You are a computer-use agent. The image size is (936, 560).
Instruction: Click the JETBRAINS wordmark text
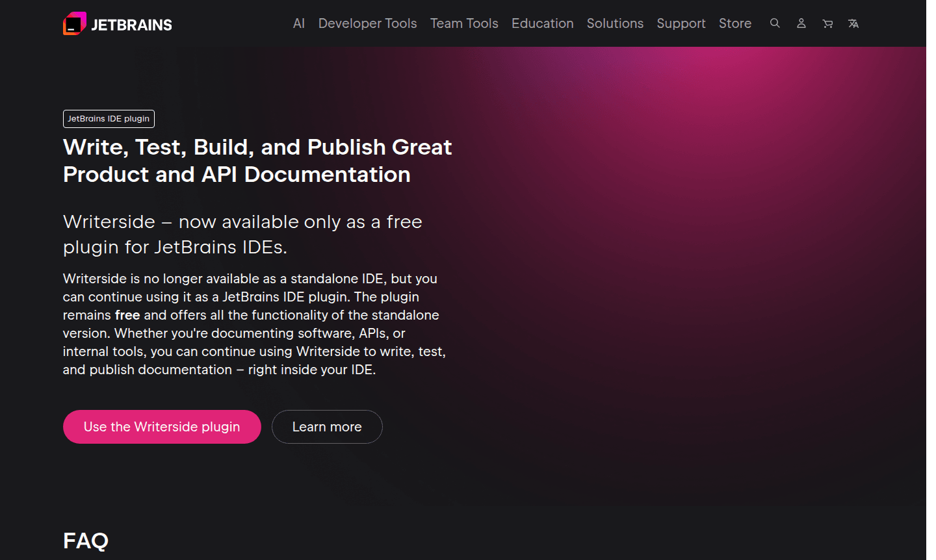[131, 25]
